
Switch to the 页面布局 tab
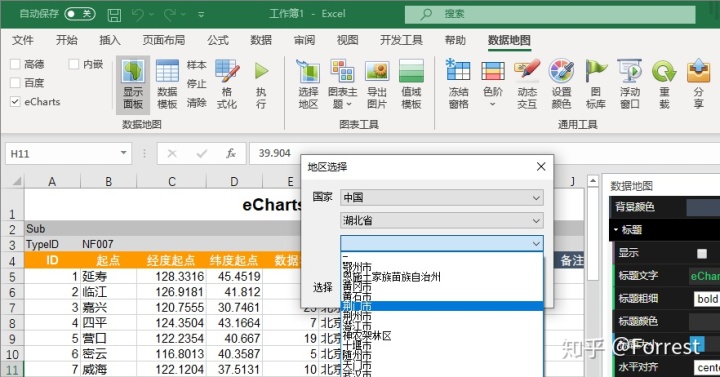click(x=164, y=40)
